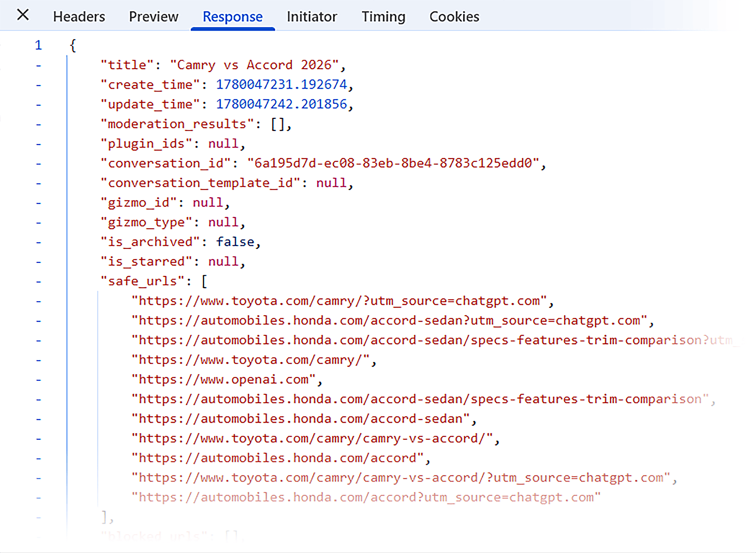Click the toyota.com/camry/?utm_source URL line
The image size is (756, 553).
(339, 301)
